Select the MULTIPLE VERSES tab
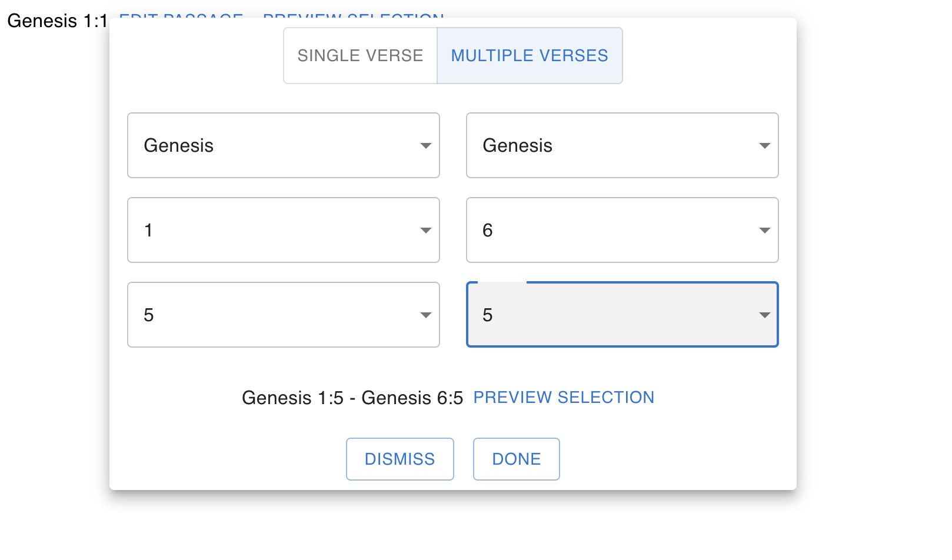This screenshot has height=560, width=952. click(530, 56)
